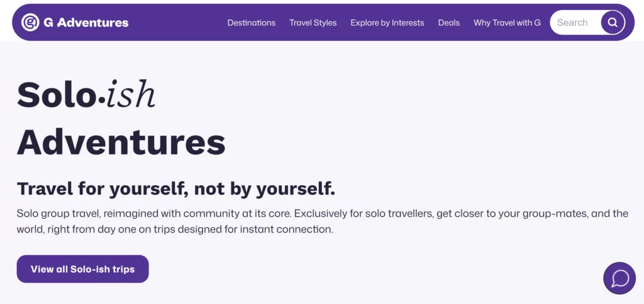
Task: Focus the Search input field
Action: click(x=572, y=23)
